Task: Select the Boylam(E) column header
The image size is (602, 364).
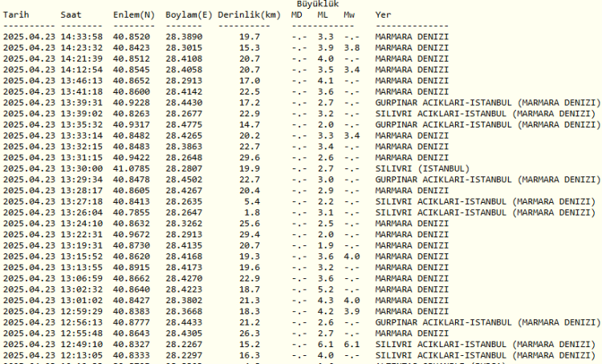Action: tap(188, 15)
